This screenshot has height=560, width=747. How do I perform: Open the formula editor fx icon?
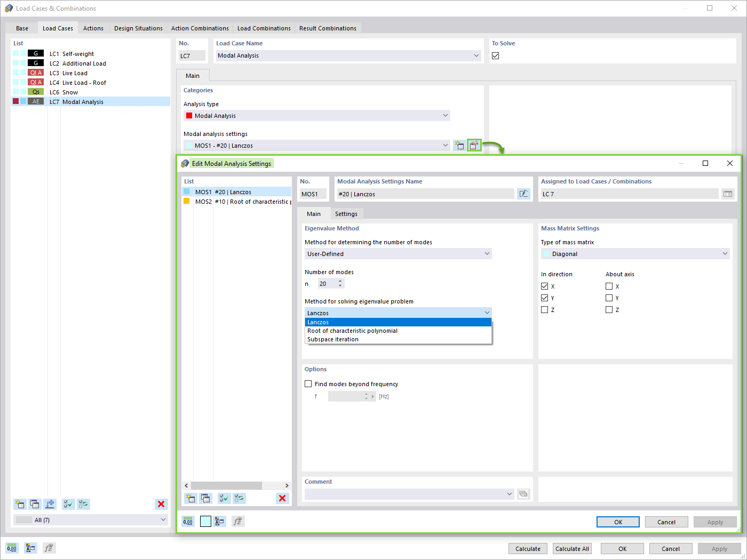(238, 521)
